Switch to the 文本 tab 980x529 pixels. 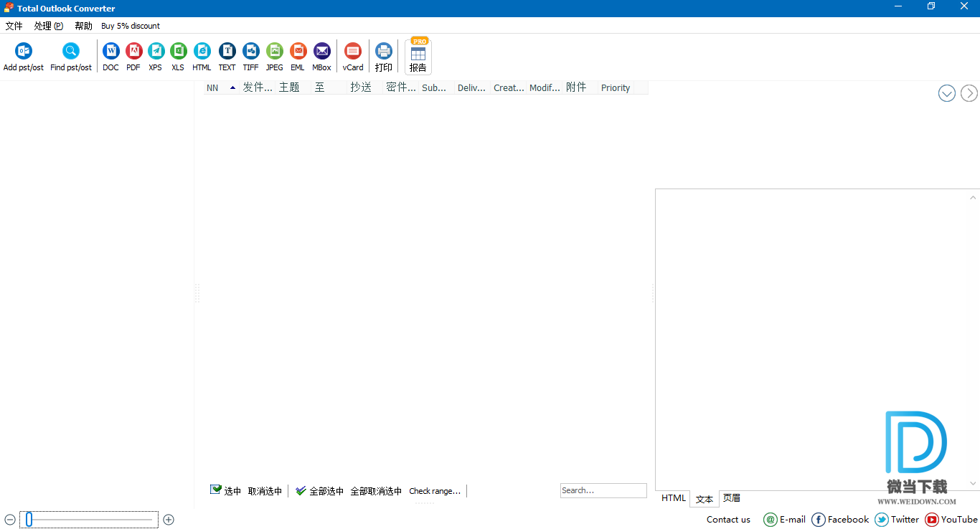click(x=705, y=499)
